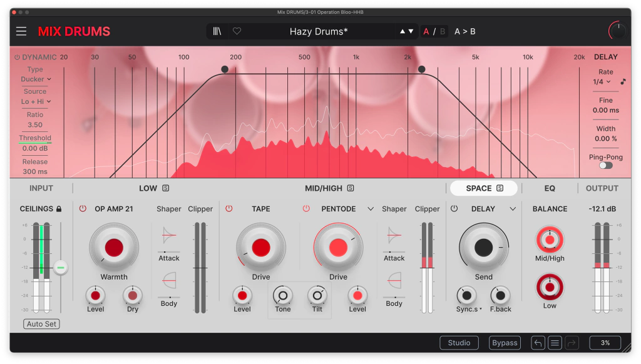Switch to the EQ tab
This screenshot has width=641, height=364.
550,188
